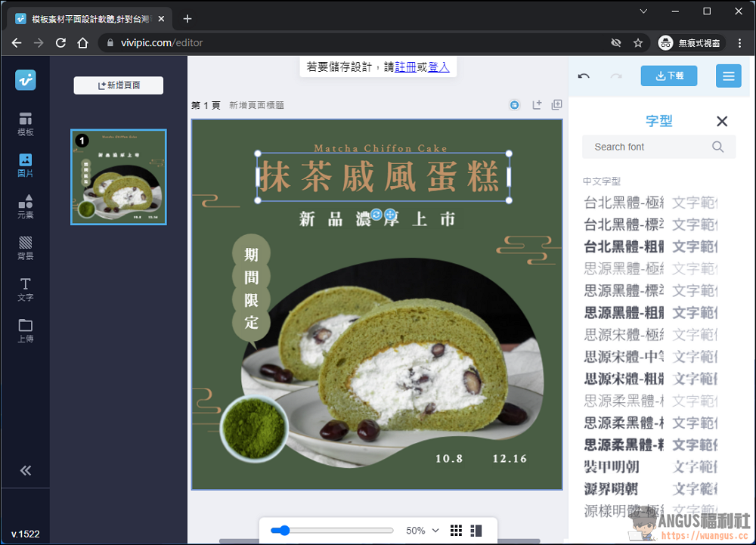
Task: Select the 新品濃厚上市 subtitle text
Action: click(376, 219)
